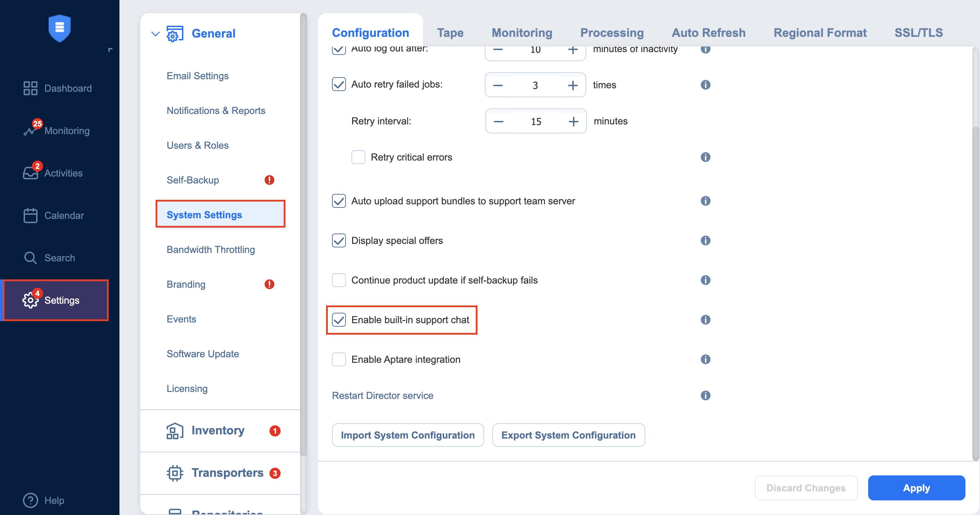Switch to the Monitoring tab

522,33
